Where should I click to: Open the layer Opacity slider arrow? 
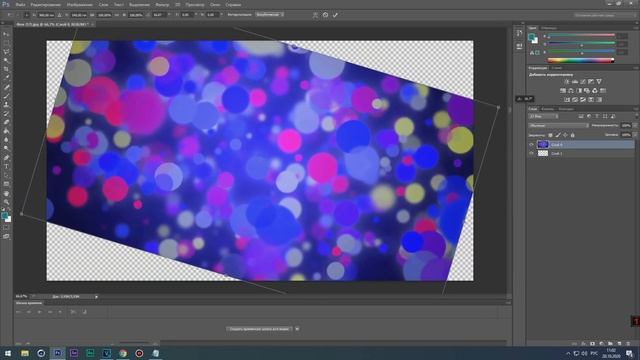635,126
